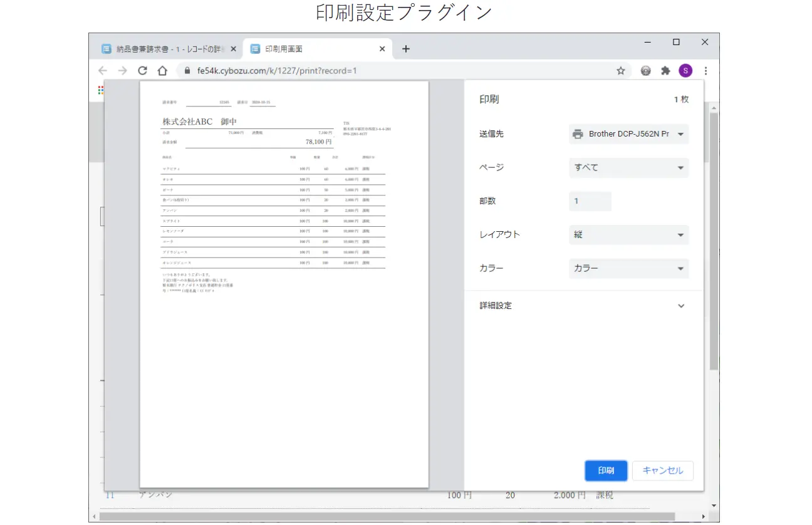The width and height of the screenshot is (812, 525).
Task: Open the ページ dropdown showing すべて
Action: (628, 168)
